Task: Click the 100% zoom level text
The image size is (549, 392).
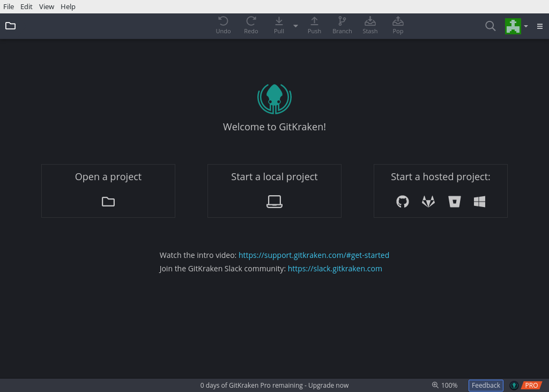Action: 450,386
